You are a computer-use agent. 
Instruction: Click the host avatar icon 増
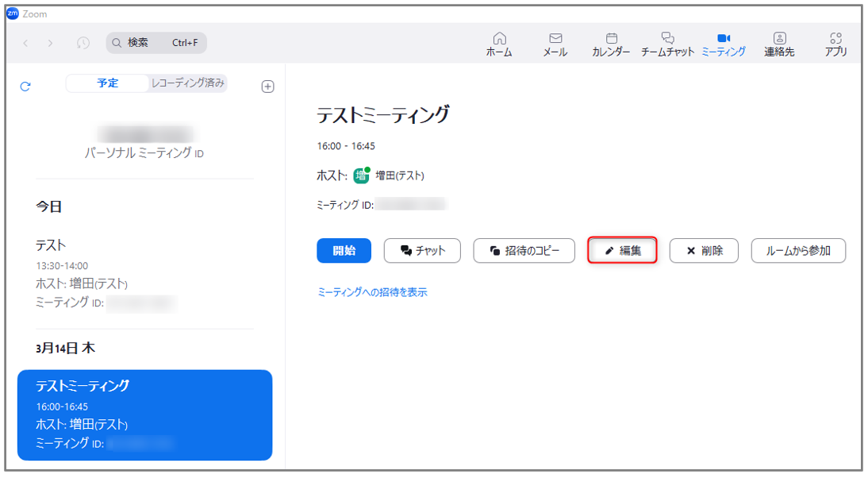click(x=362, y=175)
